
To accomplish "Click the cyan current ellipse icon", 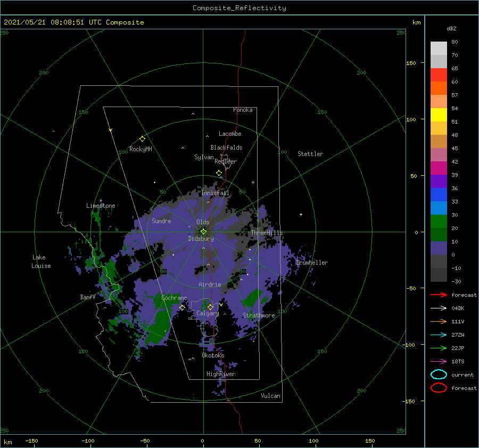I will (x=439, y=374).
